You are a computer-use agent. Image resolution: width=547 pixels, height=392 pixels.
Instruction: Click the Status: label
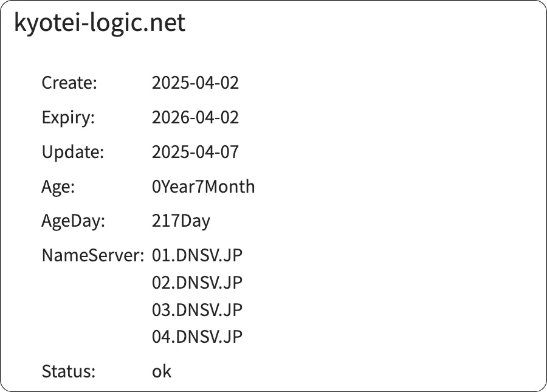click(x=69, y=371)
